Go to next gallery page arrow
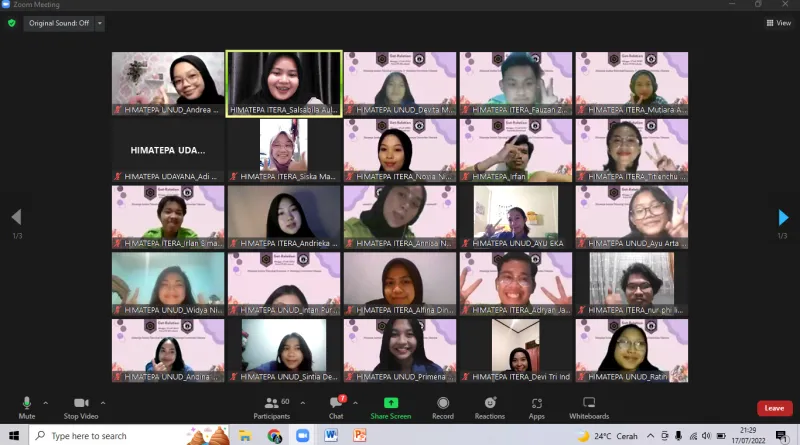The image size is (800, 445). [x=783, y=217]
